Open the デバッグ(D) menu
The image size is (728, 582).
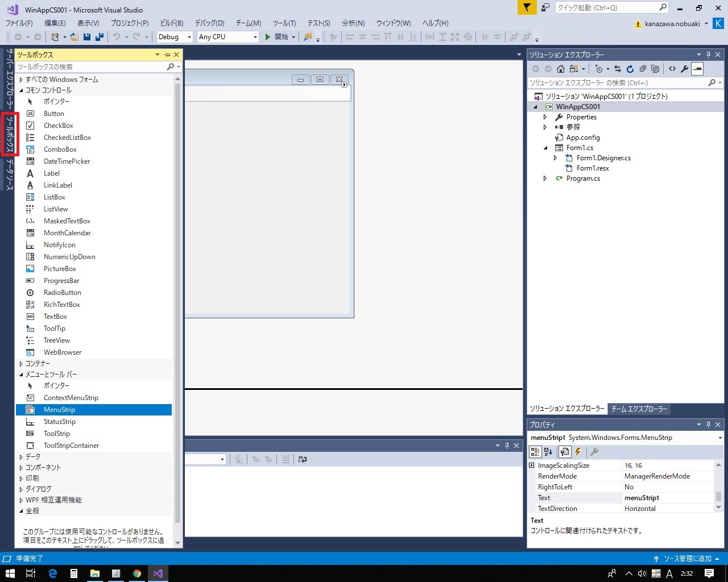tap(210, 23)
